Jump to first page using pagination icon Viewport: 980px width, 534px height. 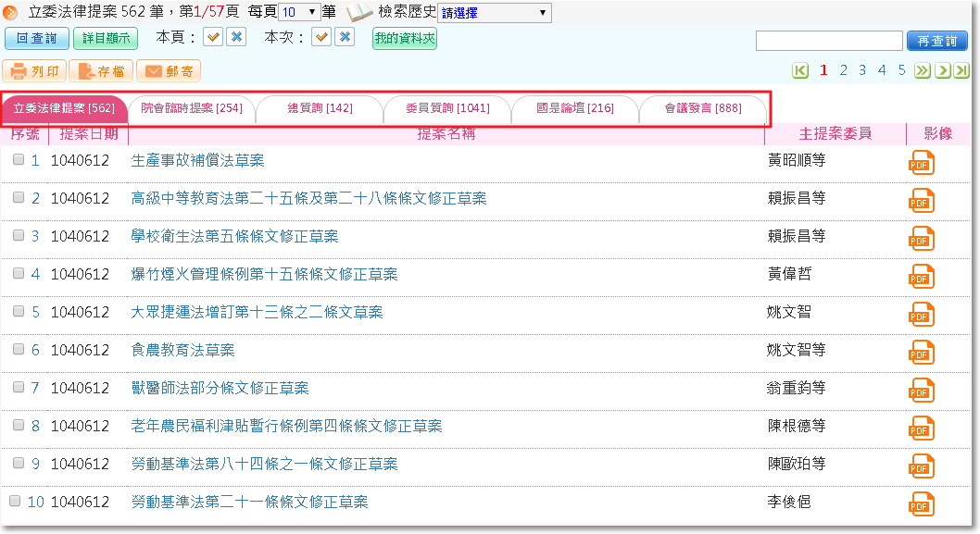[x=801, y=70]
